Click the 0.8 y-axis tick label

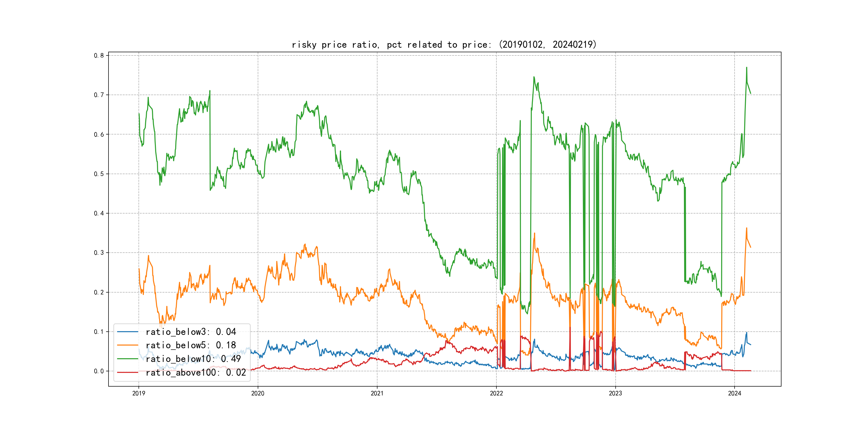click(x=99, y=56)
